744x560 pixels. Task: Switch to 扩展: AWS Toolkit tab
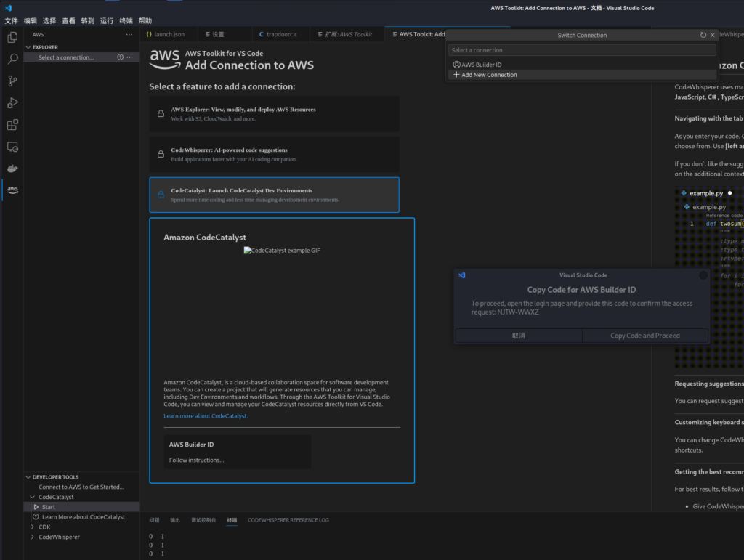click(x=348, y=35)
